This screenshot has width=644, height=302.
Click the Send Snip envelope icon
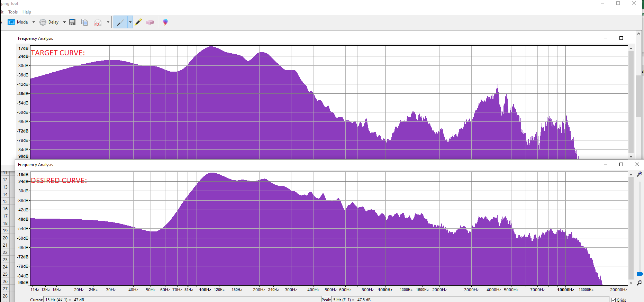[98, 22]
